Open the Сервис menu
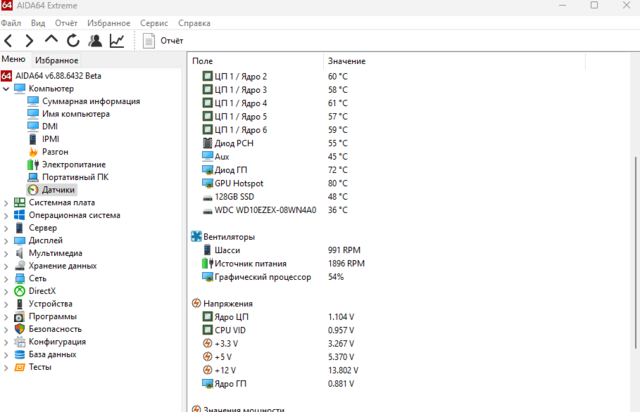Screen dimensions: 640x412 click(154, 22)
